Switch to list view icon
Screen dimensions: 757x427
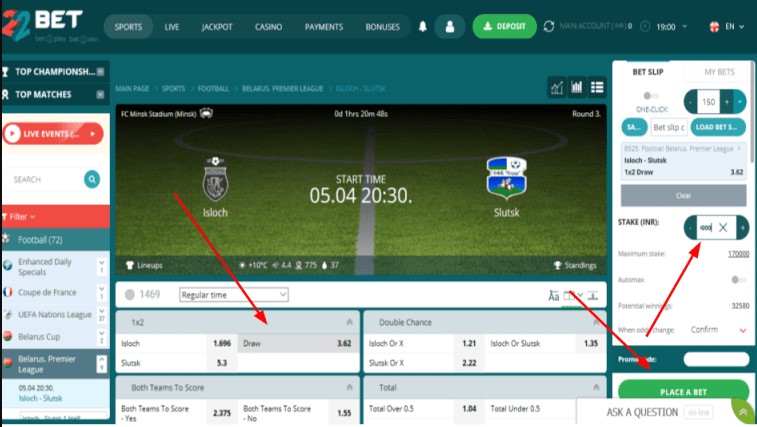click(597, 87)
